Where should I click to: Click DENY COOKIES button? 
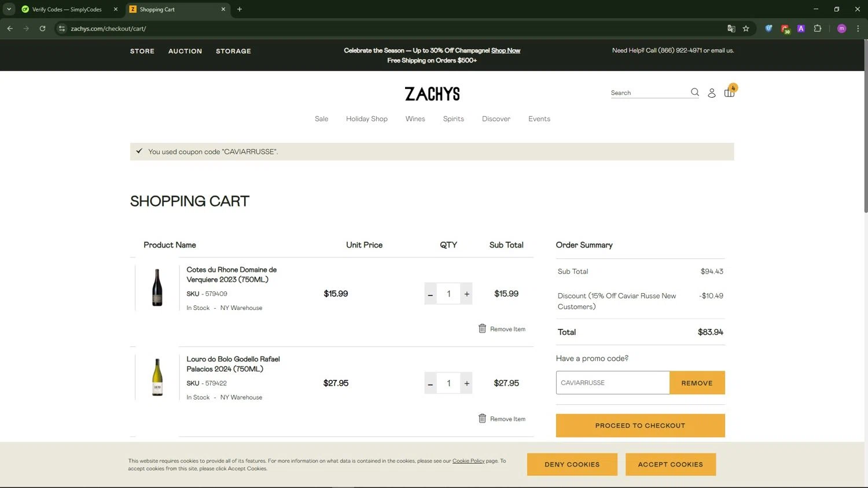pyautogui.click(x=572, y=464)
